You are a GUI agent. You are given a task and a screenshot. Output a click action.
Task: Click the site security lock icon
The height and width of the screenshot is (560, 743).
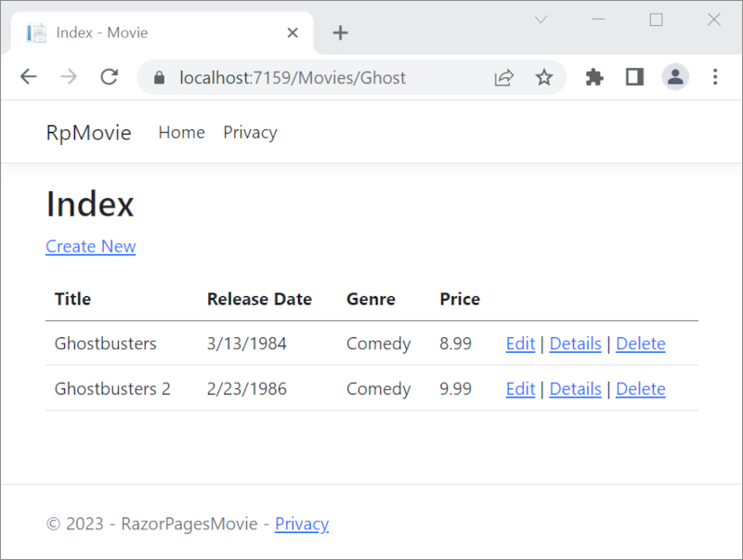click(x=162, y=78)
